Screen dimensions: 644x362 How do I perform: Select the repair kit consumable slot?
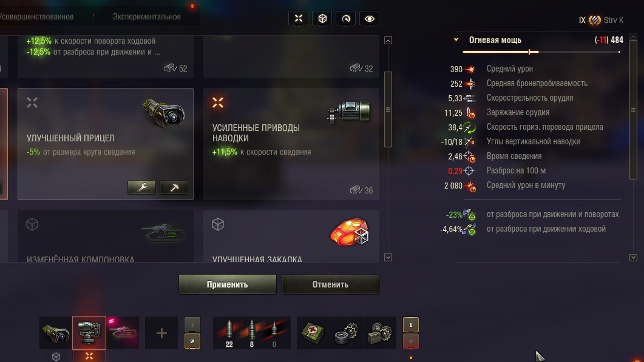coord(346,333)
